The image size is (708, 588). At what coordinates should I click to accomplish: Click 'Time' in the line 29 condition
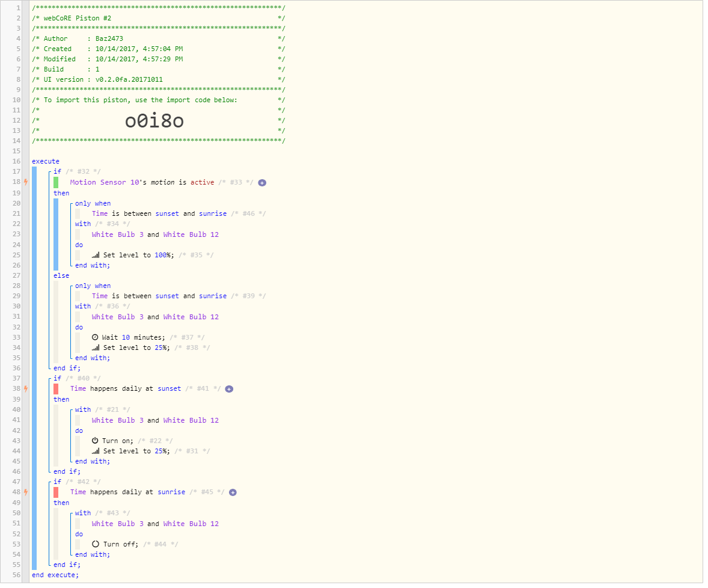[x=100, y=298]
